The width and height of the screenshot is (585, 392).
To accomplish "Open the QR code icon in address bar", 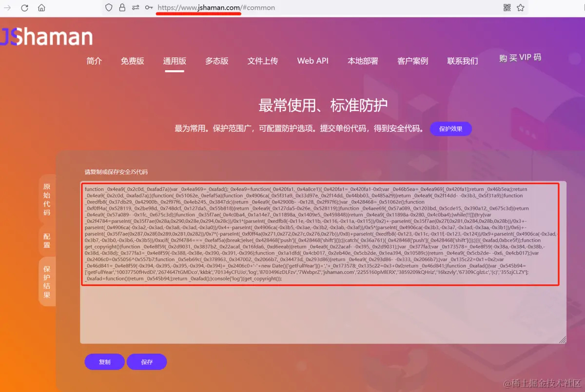I will click(x=507, y=8).
